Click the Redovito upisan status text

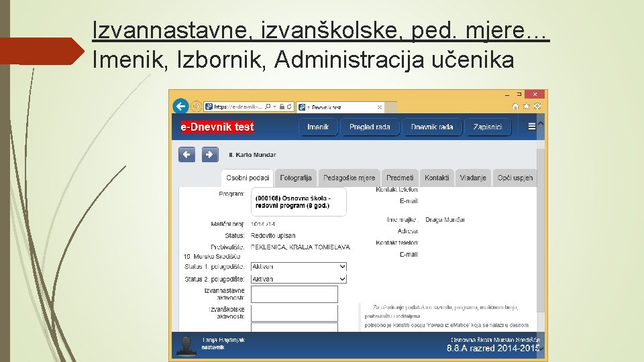pyautogui.click(x=273, y=235)
